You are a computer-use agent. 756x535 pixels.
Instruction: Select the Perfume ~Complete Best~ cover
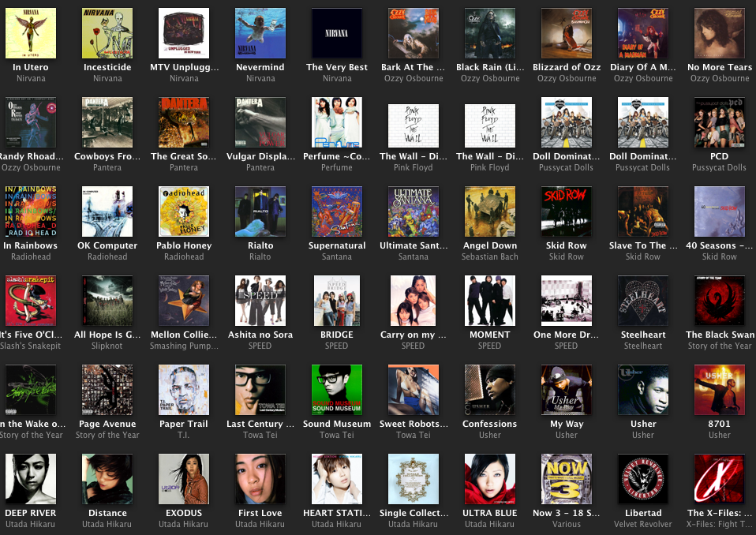point(336,122)
